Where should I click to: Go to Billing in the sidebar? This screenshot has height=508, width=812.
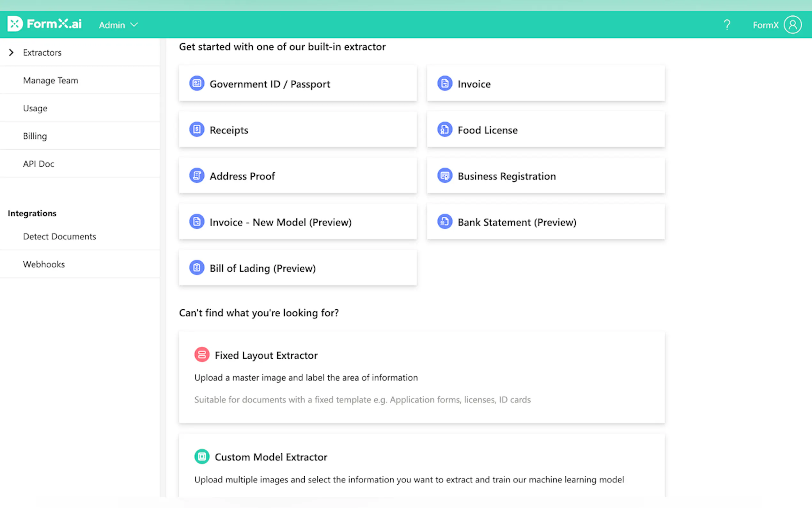35,136
